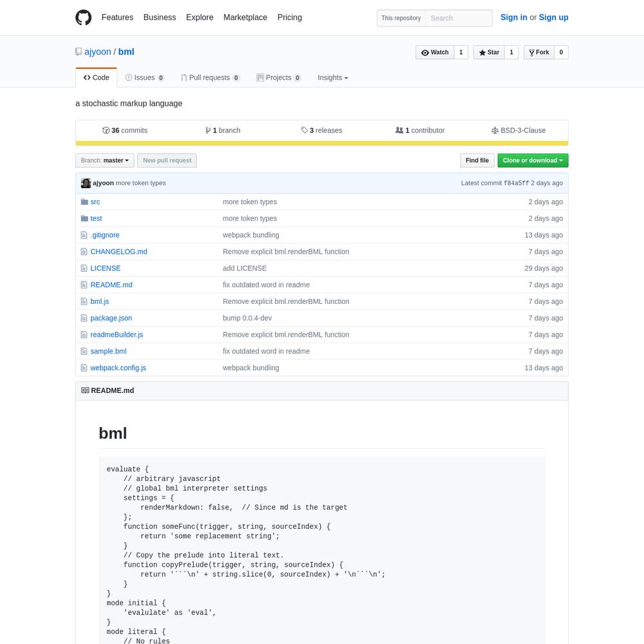Viewport: 644px width, 644px height.
Task: Click the sample.bml file icon
Action: tap(84, 351)
